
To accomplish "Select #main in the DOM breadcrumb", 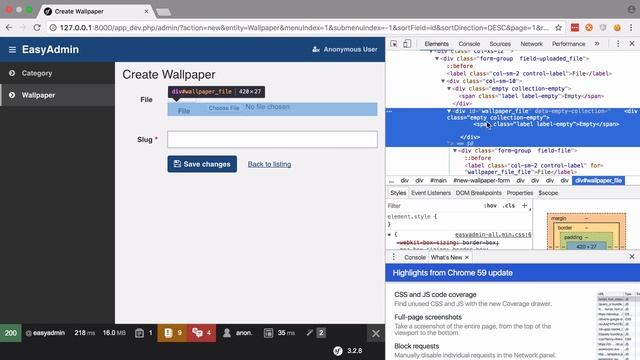I will point(438,180).
